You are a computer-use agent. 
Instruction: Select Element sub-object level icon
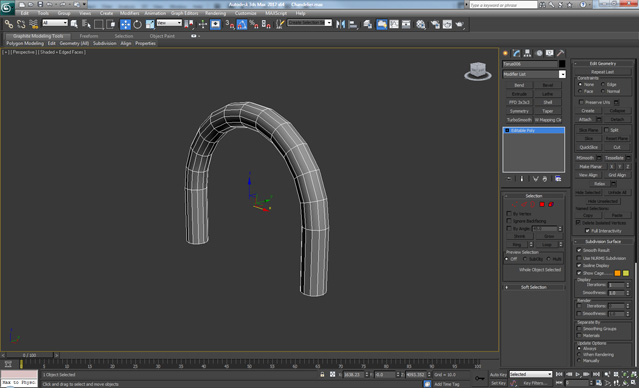click(551, 204)
